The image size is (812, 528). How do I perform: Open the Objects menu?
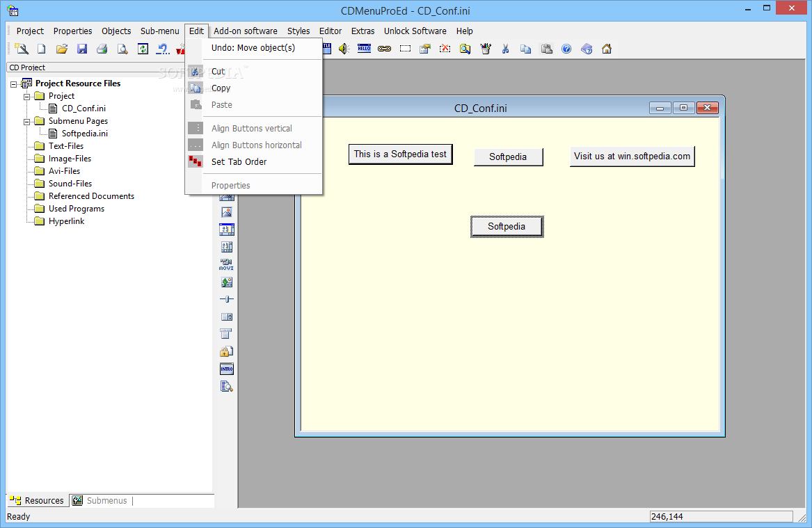[116, 31]
